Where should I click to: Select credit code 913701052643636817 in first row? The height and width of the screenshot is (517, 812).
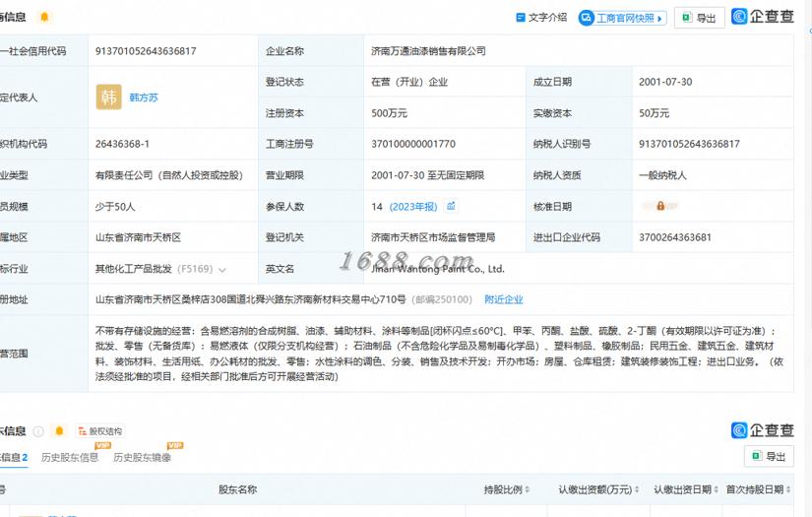click(x=146, y=51)
